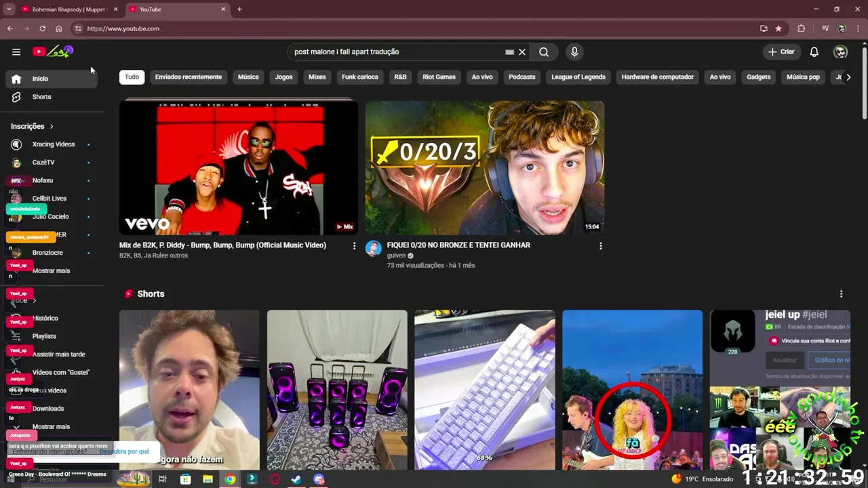The image size is (868, 488).
Task: Open the virtual keyboard icon in search
Action: (509, 52)
